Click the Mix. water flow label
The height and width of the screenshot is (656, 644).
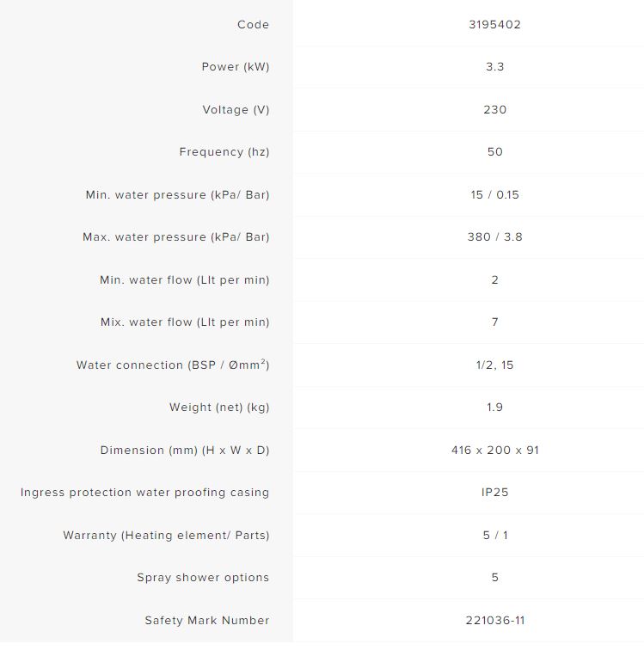(185, 322)
